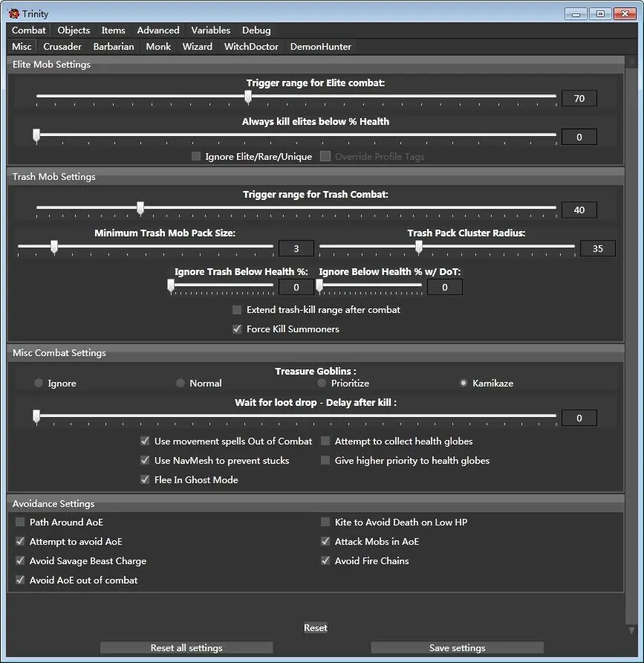Switch to the Debug tab
Screen dimensions: 644x663
click(256, 30)
